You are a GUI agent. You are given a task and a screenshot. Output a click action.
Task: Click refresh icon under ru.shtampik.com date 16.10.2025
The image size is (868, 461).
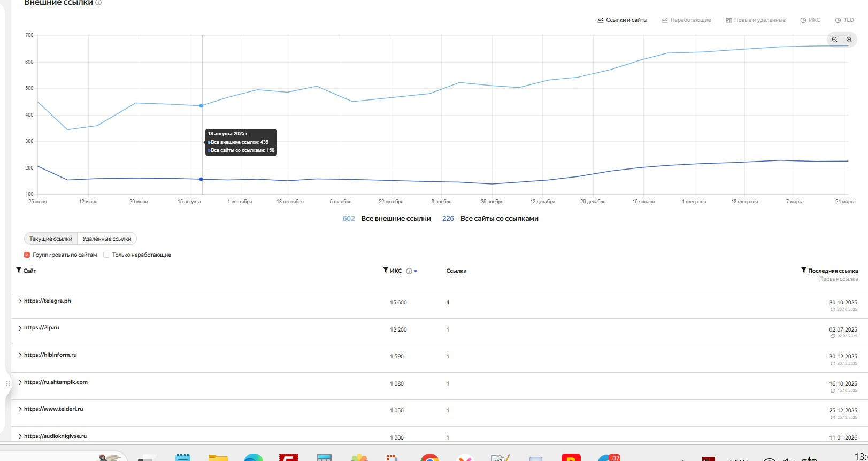click(x=833, y=391)
